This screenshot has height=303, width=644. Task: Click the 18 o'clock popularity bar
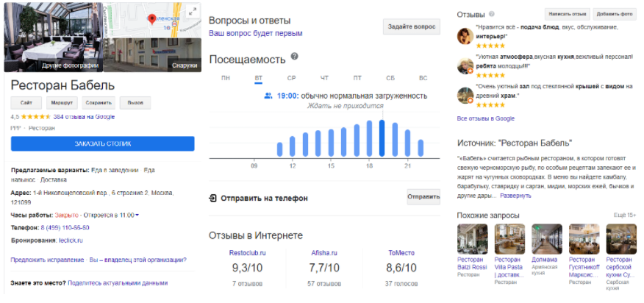(x=369, y=138)
